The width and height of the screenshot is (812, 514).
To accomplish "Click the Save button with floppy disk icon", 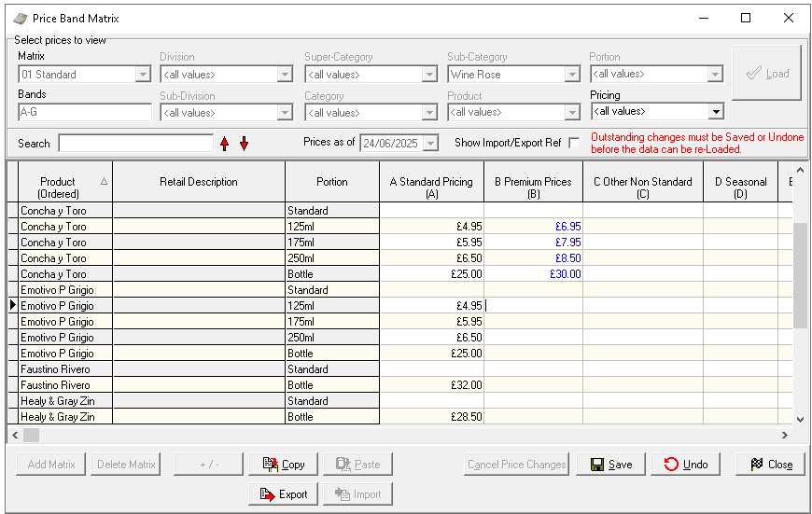I will coord(611,464).
